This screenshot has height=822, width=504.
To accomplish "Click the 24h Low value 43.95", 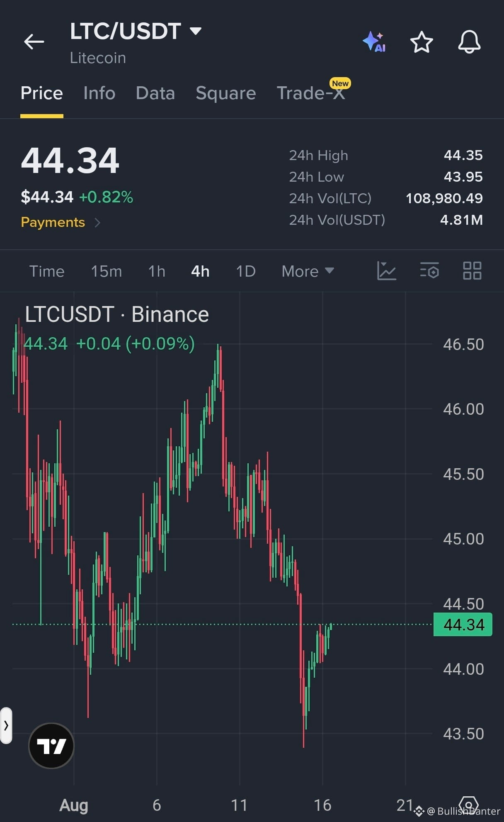I will 463,177.
